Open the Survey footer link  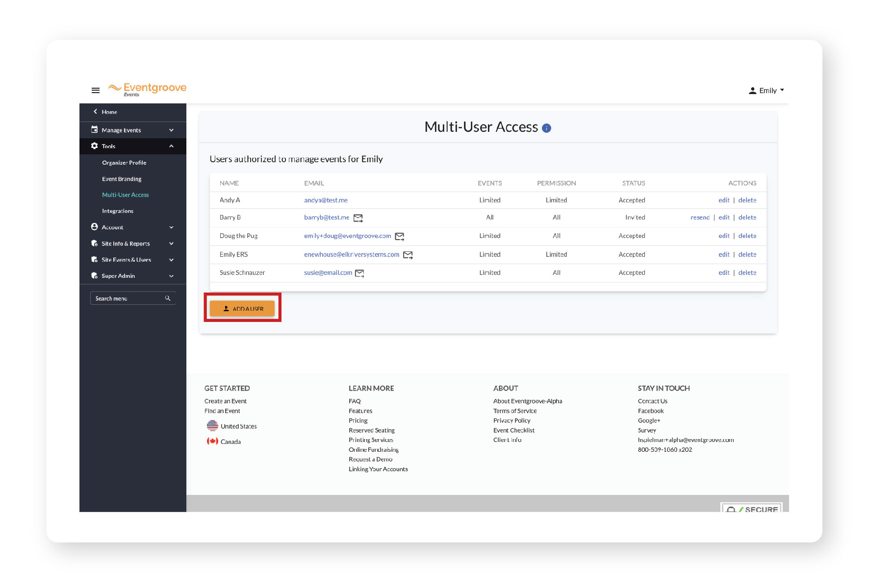(x=647, y=430)
